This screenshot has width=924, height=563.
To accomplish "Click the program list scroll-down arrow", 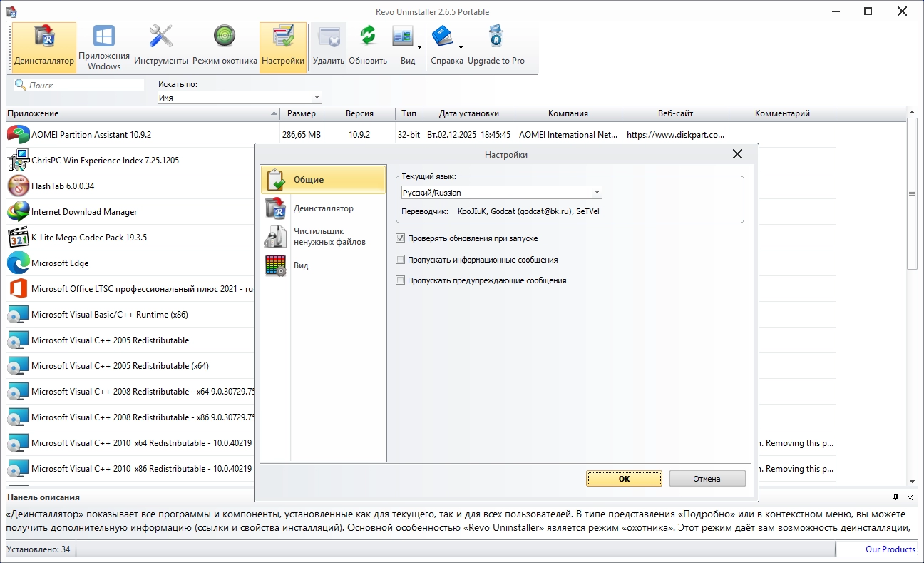I will click(912, 482).
